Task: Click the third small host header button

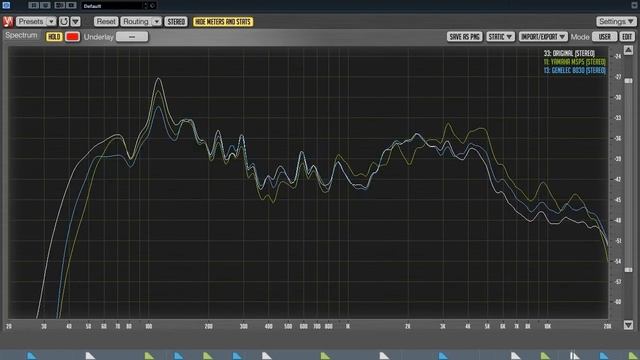Action: click(60, 5)
